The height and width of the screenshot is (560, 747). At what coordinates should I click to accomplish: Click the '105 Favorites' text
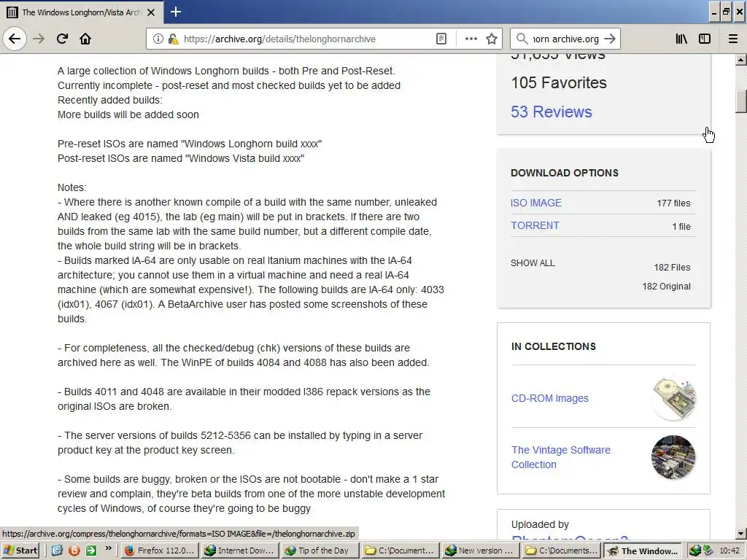[558, 83]
